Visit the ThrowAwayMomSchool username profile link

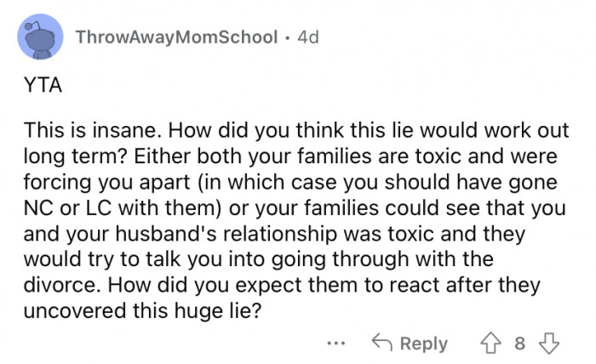point(176,37)
